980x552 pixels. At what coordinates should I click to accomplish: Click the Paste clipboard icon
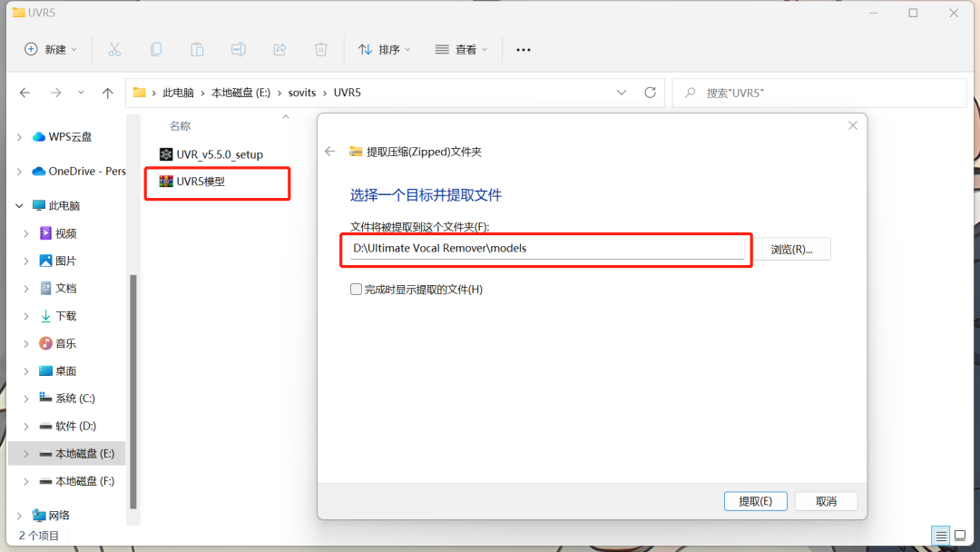(x=197, y=49)
